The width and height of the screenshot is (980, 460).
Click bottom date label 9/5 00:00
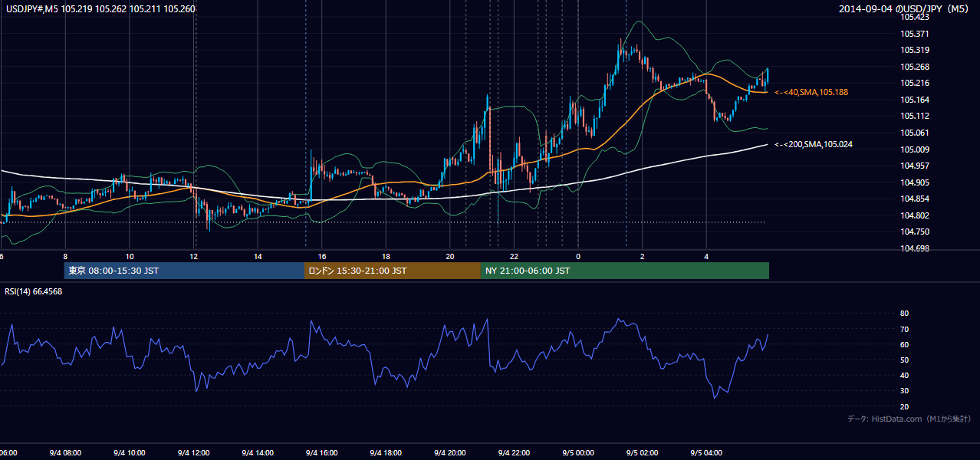[x=578, y=452]
